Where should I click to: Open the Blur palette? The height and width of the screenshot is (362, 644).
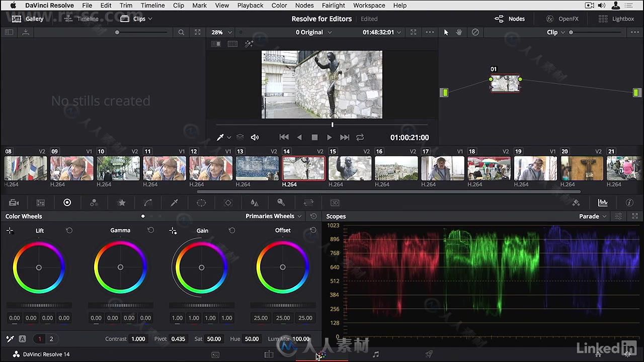255,203
